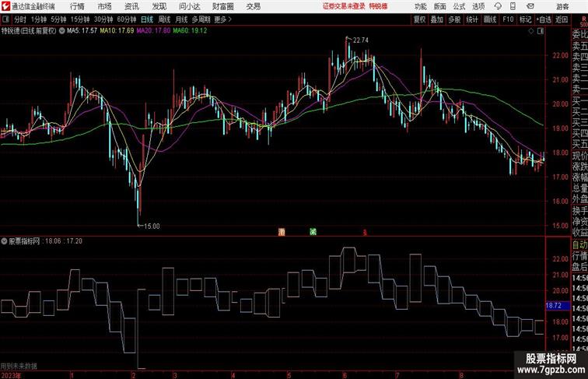The width and height of the screenshot is (588, 379).
Task: Switch to 5分钟 period tab
Action: pyautogui.click(x=58, y=19)
